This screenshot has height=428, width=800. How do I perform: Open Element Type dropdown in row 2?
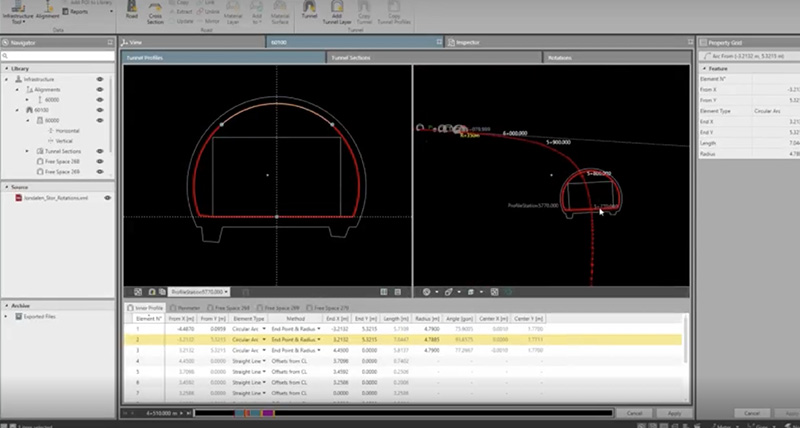[x=266, y=340]
